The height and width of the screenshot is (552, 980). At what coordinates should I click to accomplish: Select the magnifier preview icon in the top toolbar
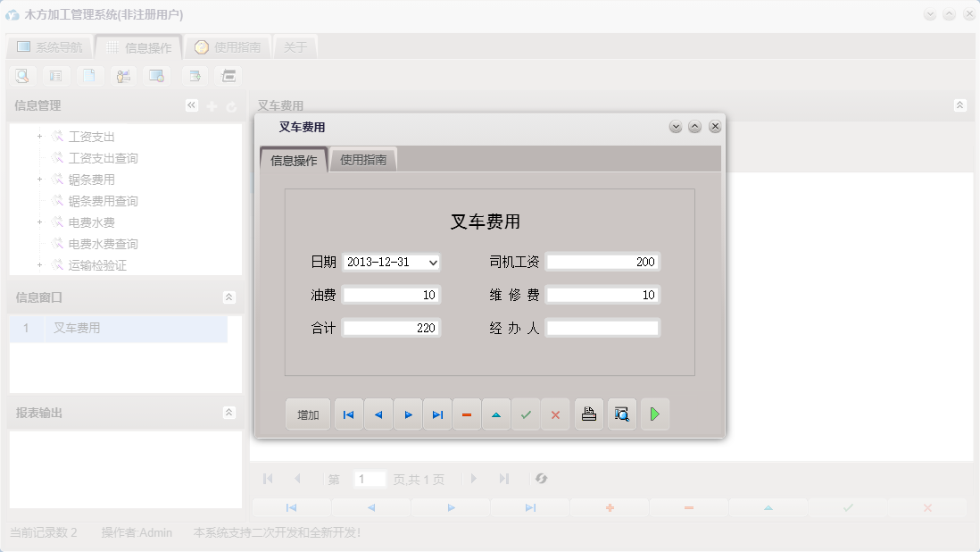pos(21,76)
